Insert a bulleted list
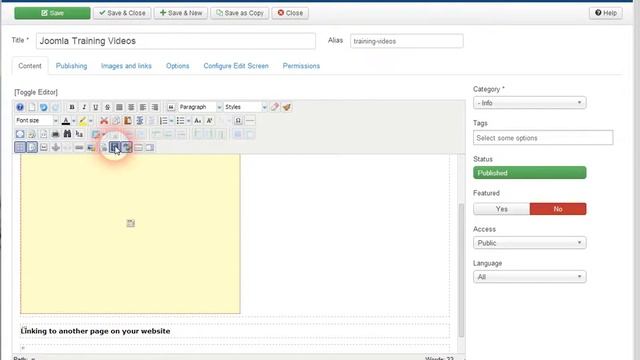 coord(180,121)
